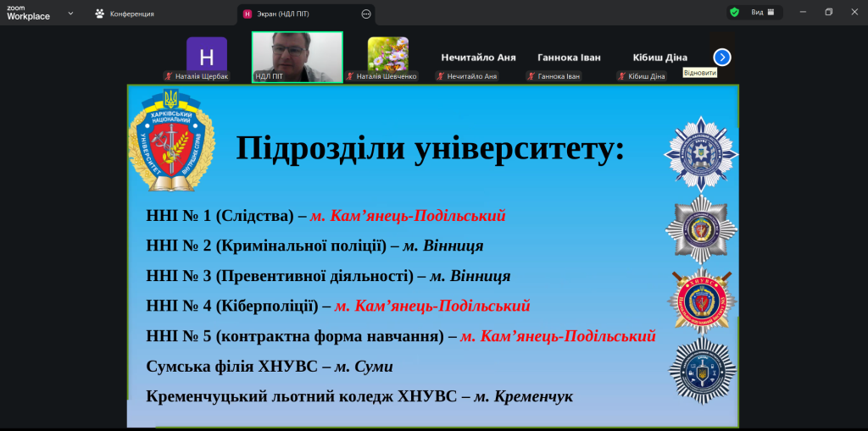The height and width of the screenshot is (431, 868).
Task: Click muted mic icon for Наталія Шевченко
Action: click(x=350, y=76)
